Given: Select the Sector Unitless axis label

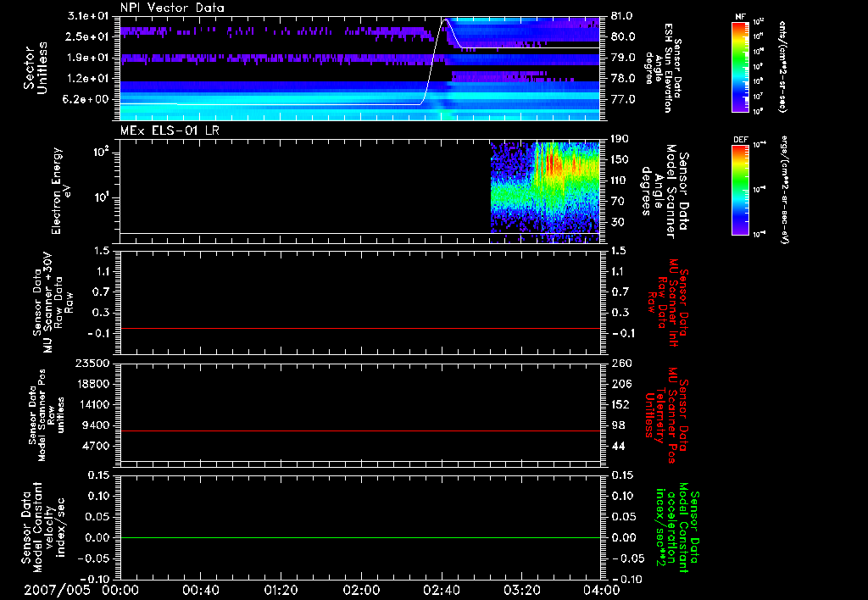Looking at the screenshot, I should click(x=35, y=68).
